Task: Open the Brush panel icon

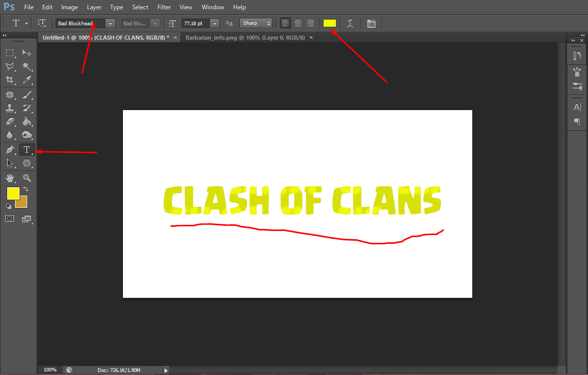Action: 577,72
